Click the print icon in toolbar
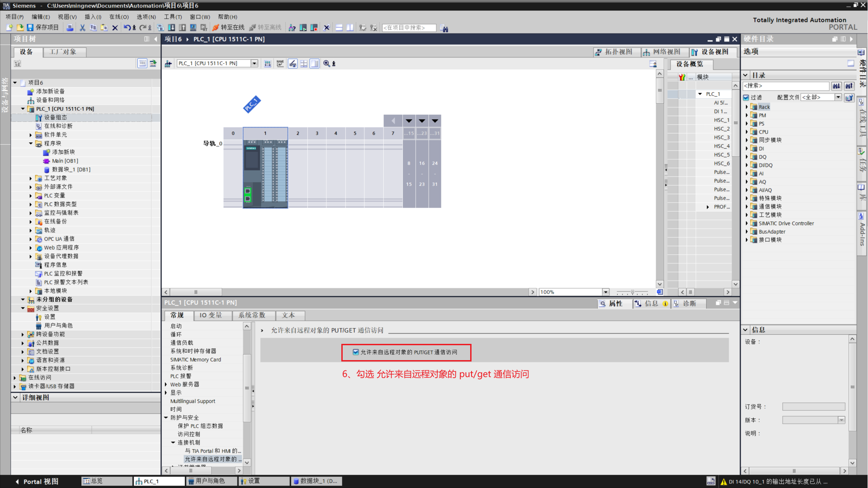The width and height of the screenshot is (868, 488). [70, 28]
